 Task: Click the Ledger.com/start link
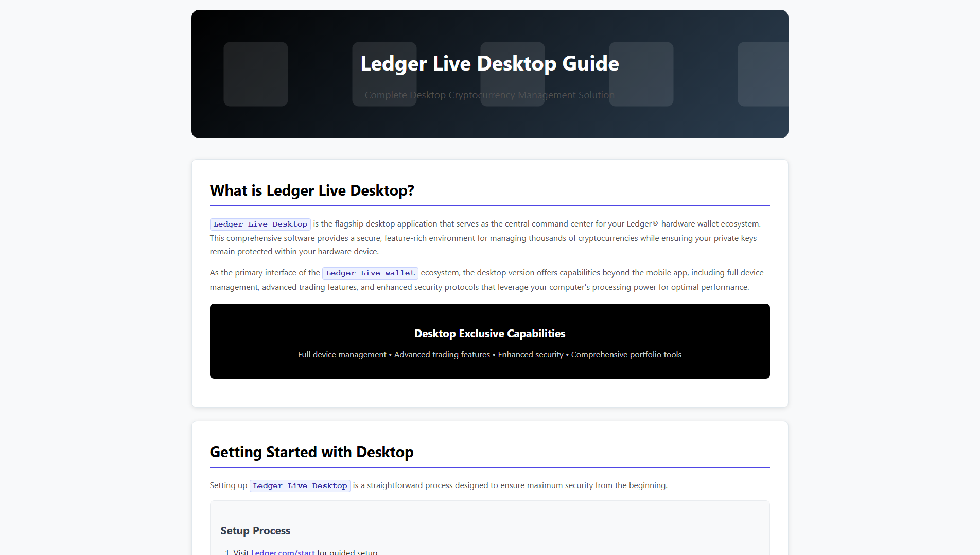(x=283, y=552)
